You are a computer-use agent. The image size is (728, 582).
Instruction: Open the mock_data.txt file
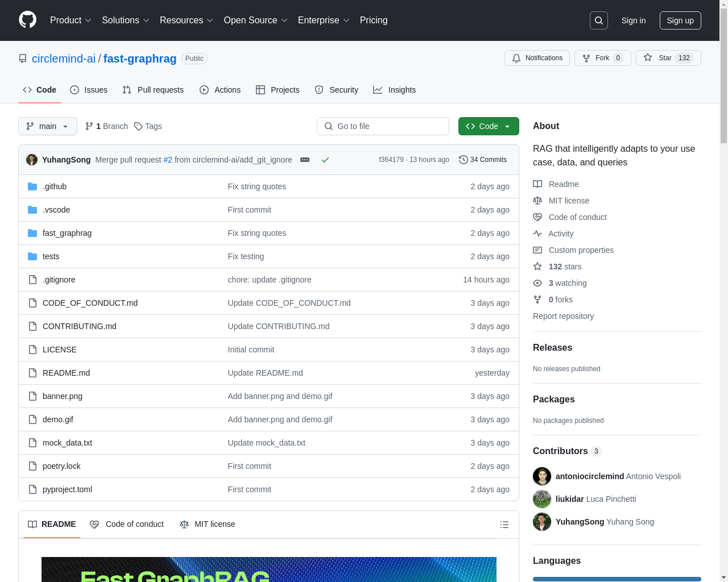(67, 443)
